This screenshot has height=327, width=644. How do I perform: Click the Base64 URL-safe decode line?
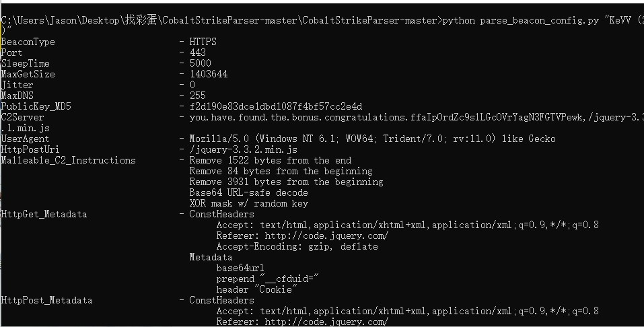[x=248, y=192]
